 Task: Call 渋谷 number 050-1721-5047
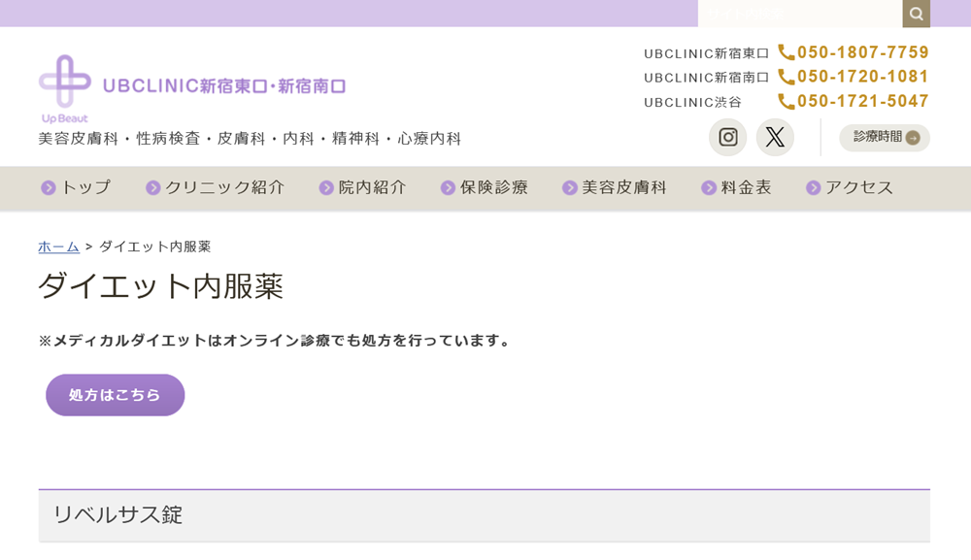pos(854,101)
